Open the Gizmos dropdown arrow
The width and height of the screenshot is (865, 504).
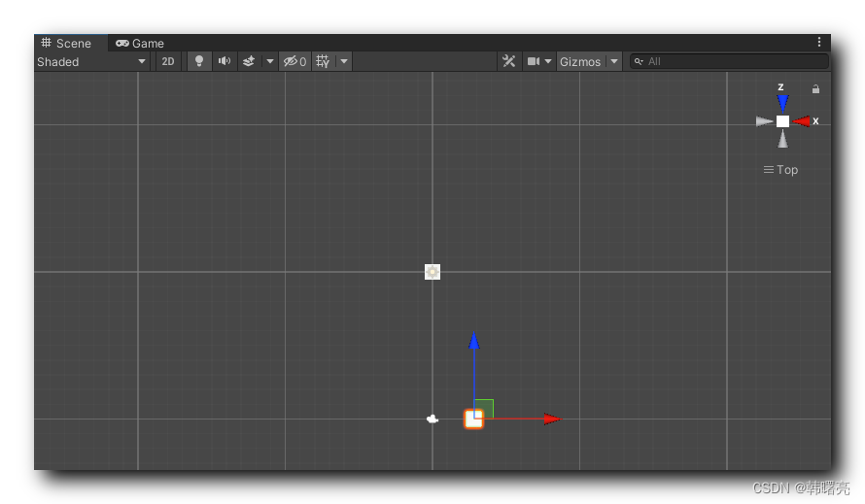(614, 61)
